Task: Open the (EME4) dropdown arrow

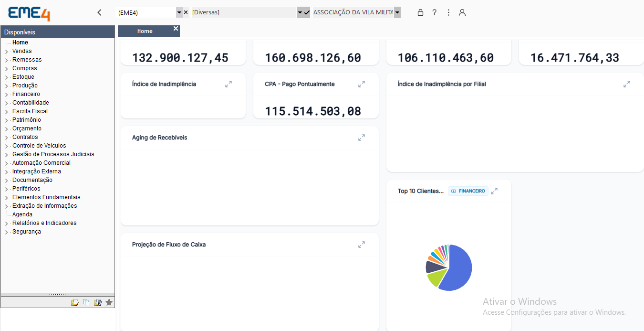Action: click(x=179, y=12)
